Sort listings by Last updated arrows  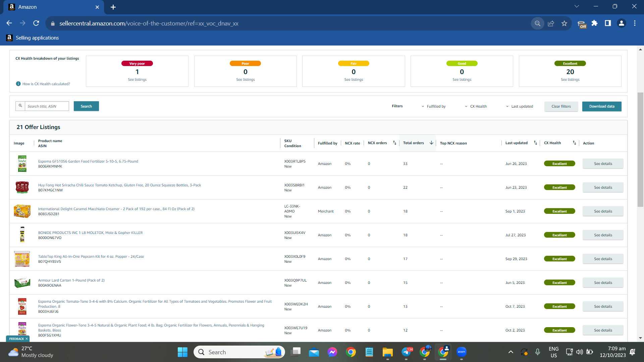pyautogui.click(x=535, y=143)
